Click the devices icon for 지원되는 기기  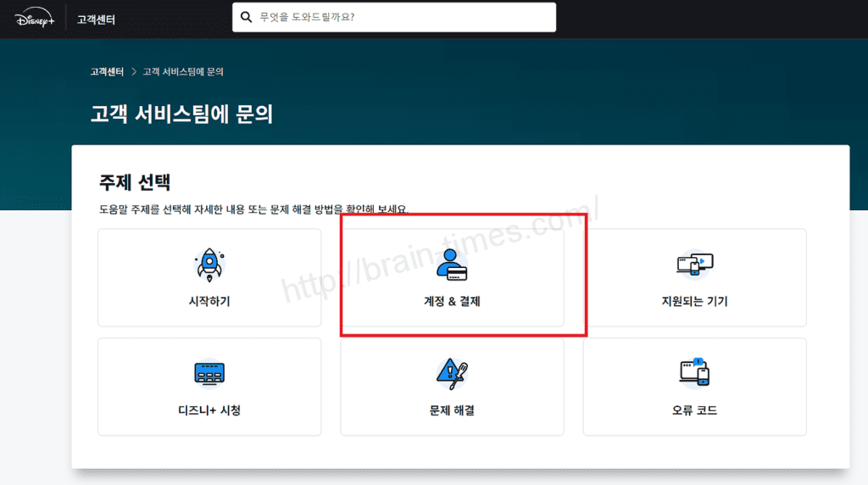coord(694,265)
